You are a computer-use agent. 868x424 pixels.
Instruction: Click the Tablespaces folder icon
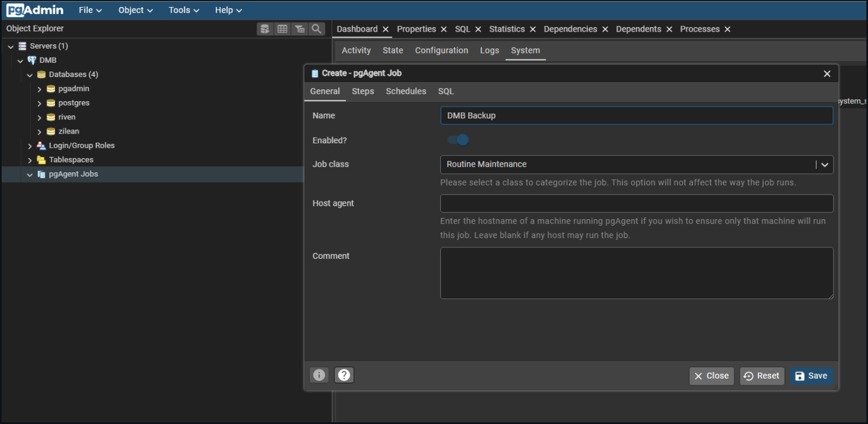(x=41, y=160)
